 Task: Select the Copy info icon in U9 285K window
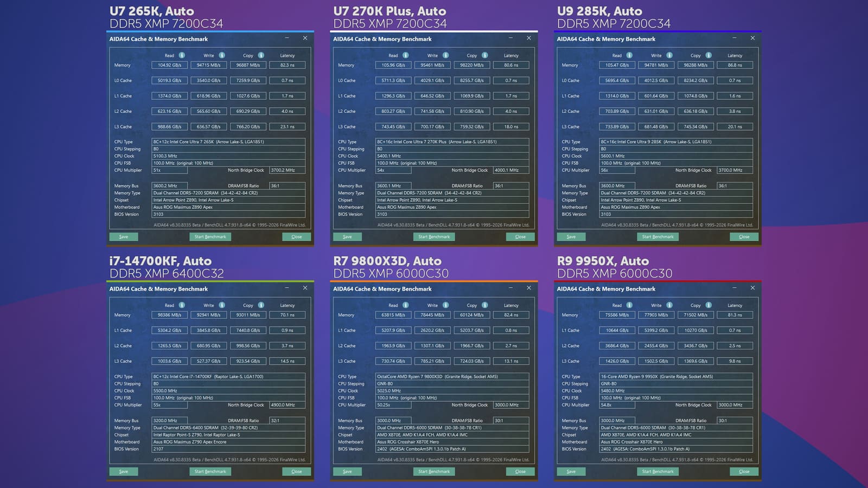(709, 55)
